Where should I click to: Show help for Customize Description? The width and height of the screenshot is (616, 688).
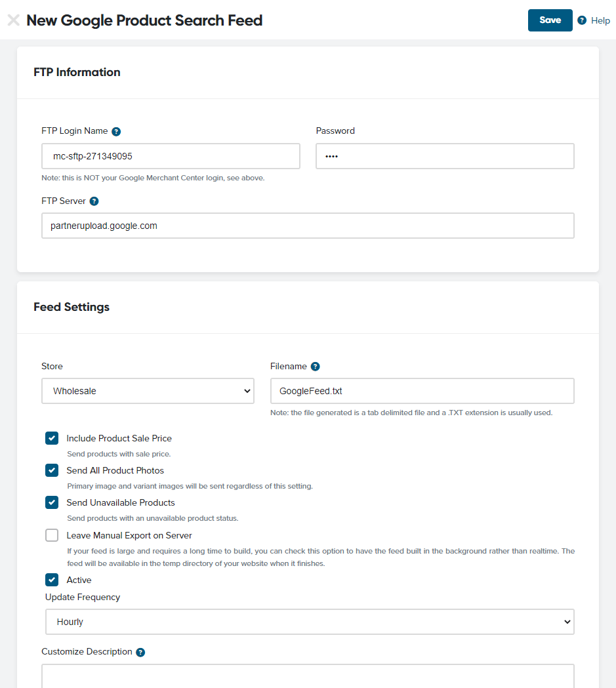click(140, 653)
